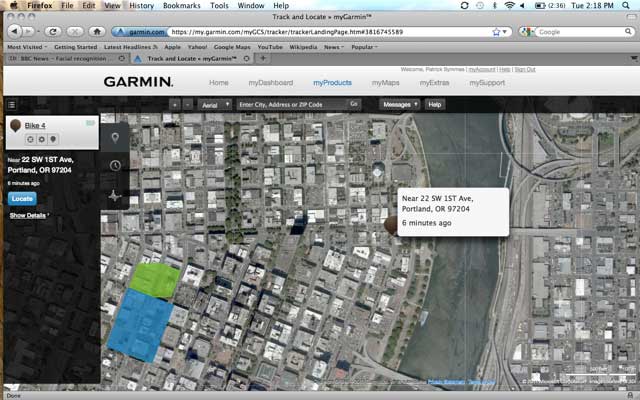Open the Aerial map type dropdown
Viewport: 640px width, 400px height.
click(x=215, y=104)
